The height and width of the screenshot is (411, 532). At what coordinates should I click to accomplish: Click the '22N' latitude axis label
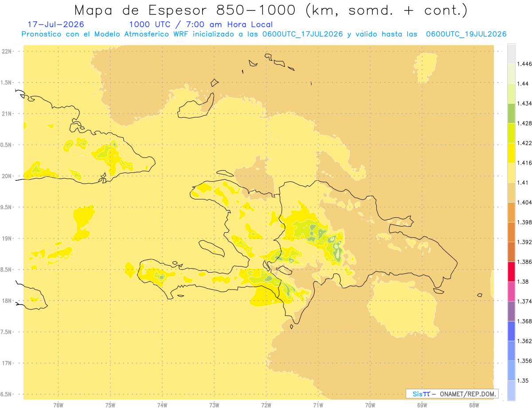[7, 51]
